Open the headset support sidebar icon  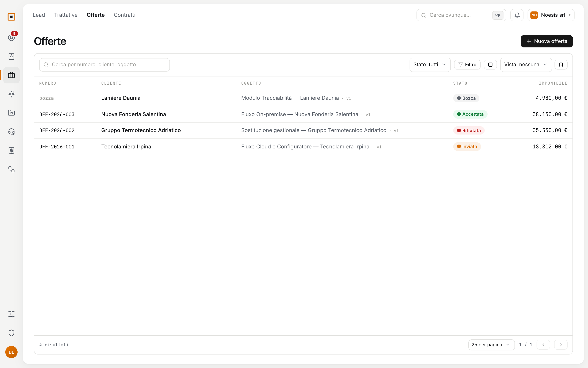(11, 132)
